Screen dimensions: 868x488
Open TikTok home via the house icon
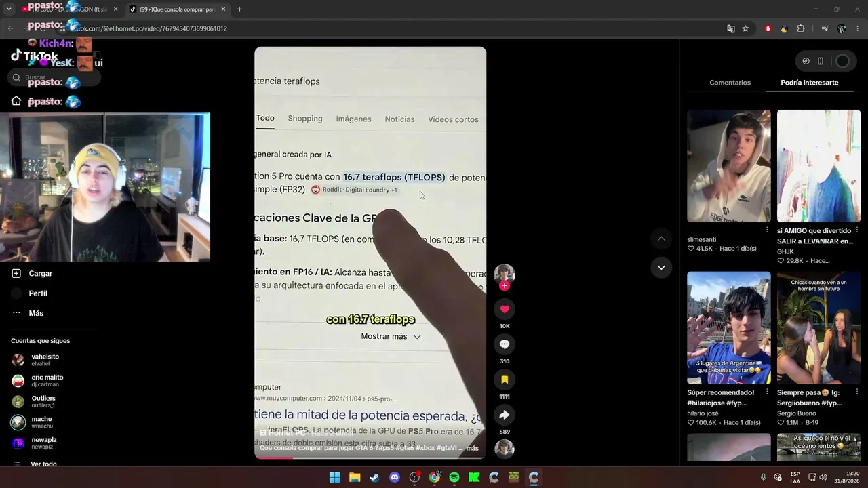click(16, 101)
